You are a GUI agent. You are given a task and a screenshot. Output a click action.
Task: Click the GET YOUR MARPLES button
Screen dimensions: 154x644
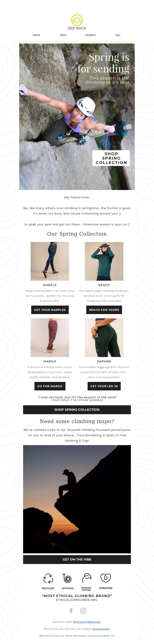pos(50,310)
